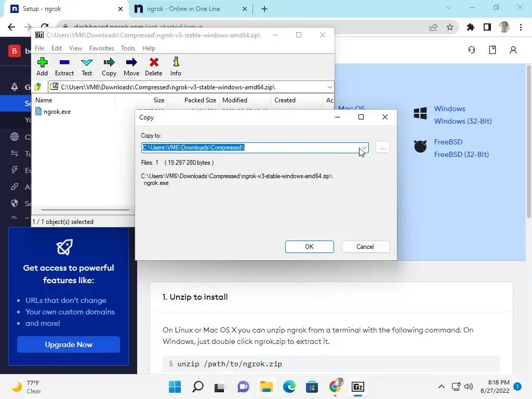The image size is (532, 399).
Task: Open the volume control in system tray
Action: [x=469, y=387]
